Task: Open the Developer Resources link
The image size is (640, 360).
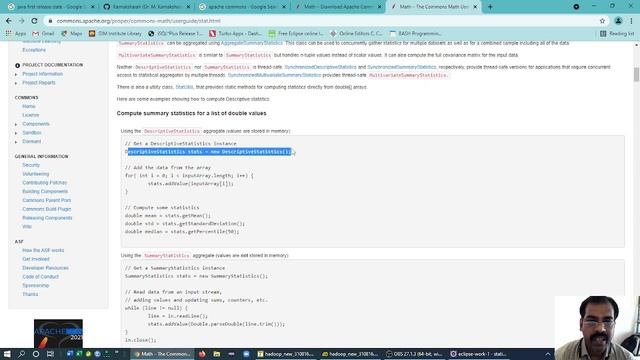Action: (x=45, y=268)
